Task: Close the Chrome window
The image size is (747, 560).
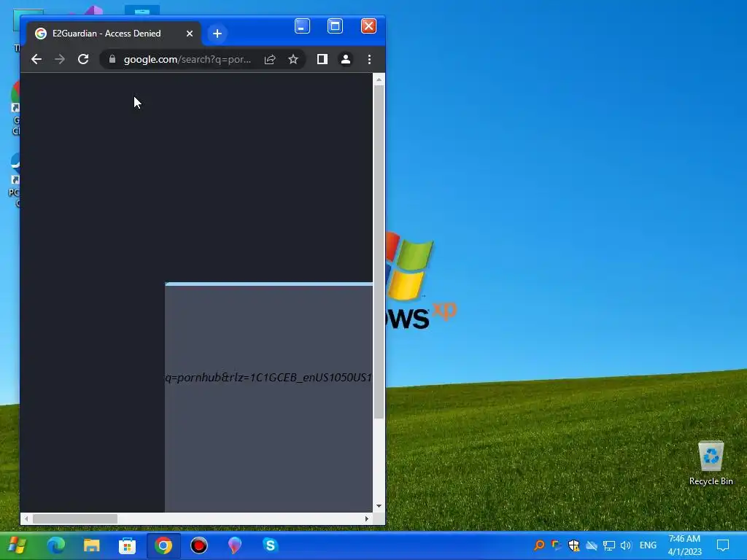Action: [368, 26]
